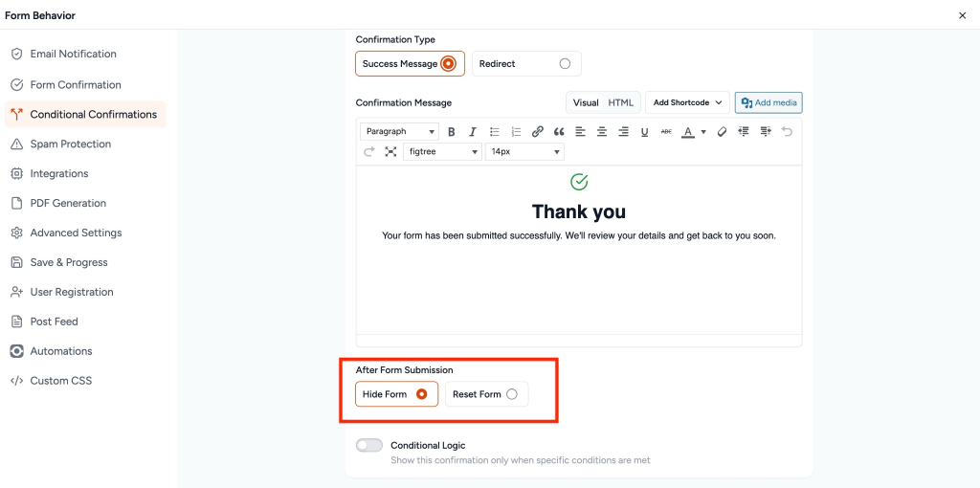This screenshot has width=980, height=488.
Task: Switch to the HTML editor tab
Action: (x=620, y=102)
